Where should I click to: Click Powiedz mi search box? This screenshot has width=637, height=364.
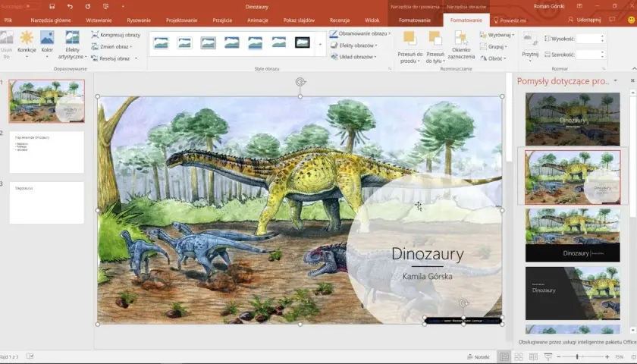(x=510, y=20)
